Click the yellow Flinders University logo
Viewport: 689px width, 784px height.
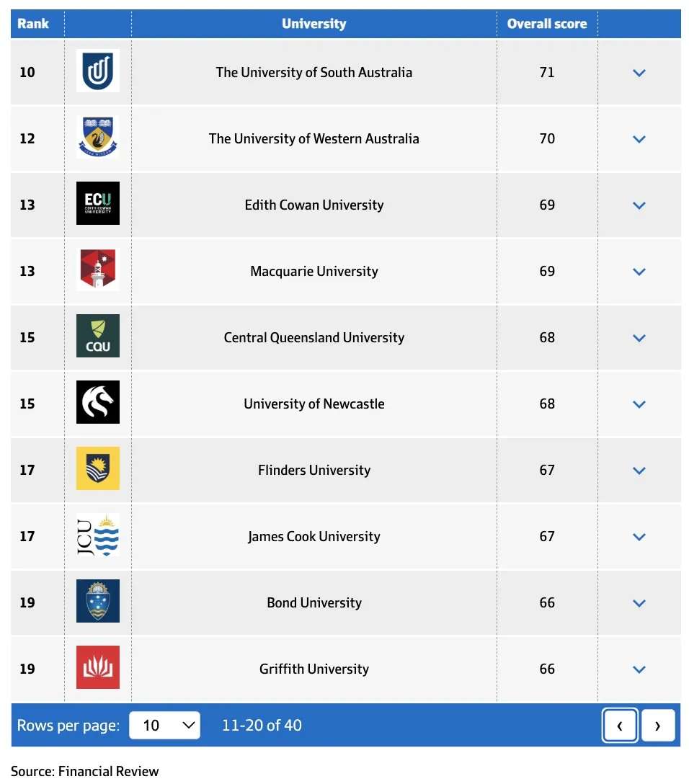click(x=98, y=470)
